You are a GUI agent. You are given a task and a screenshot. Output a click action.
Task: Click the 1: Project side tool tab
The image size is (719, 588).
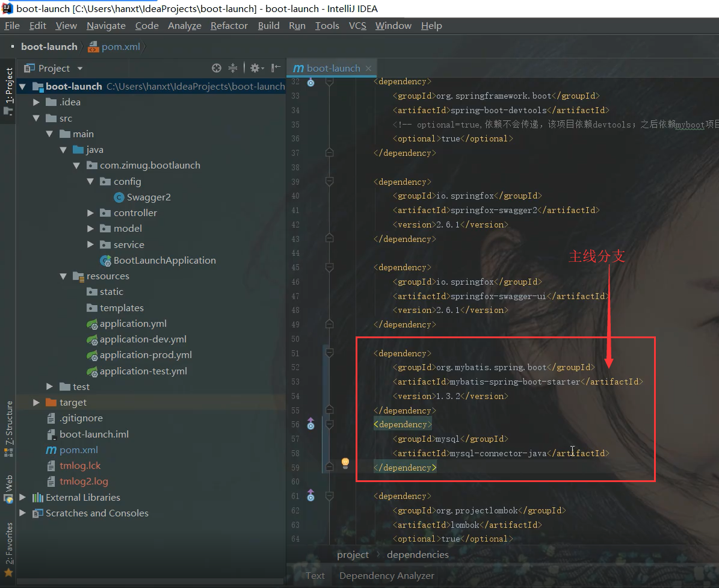coord(8,90)
